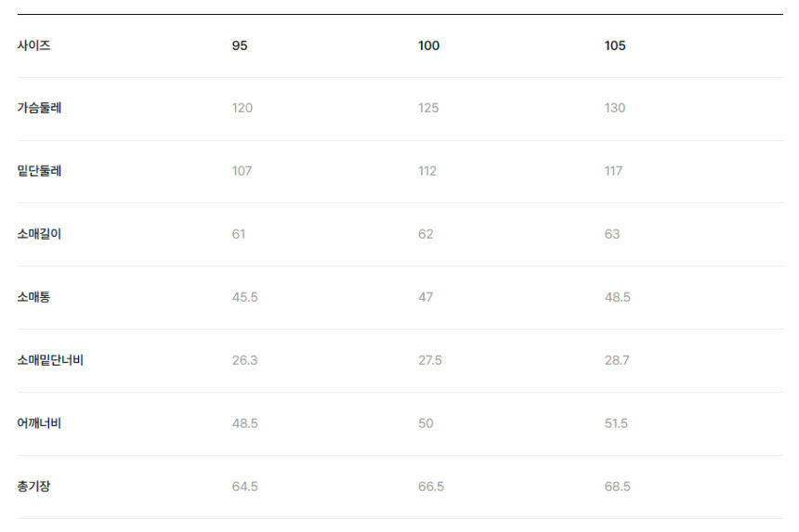Select the 소매길이 value 62

point(426,234)
